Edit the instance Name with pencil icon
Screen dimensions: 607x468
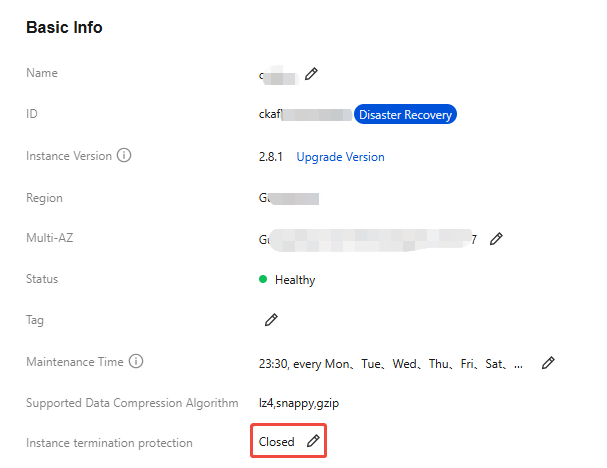tap(311, 74)
